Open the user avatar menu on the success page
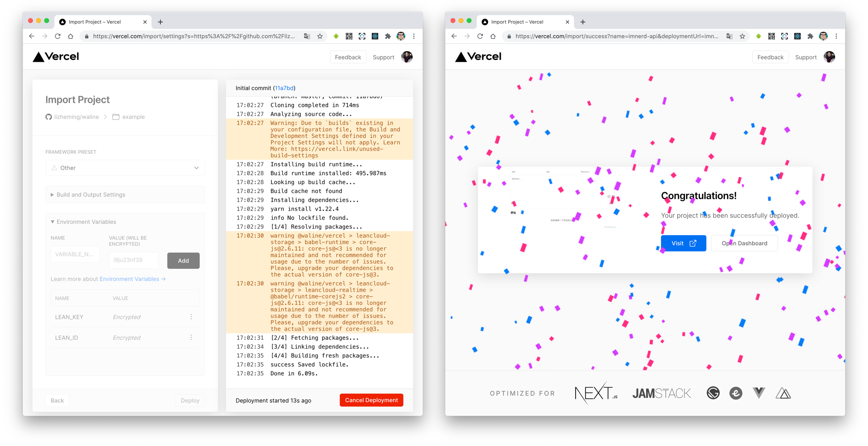The image size is (868, 446). click(829, 57)
